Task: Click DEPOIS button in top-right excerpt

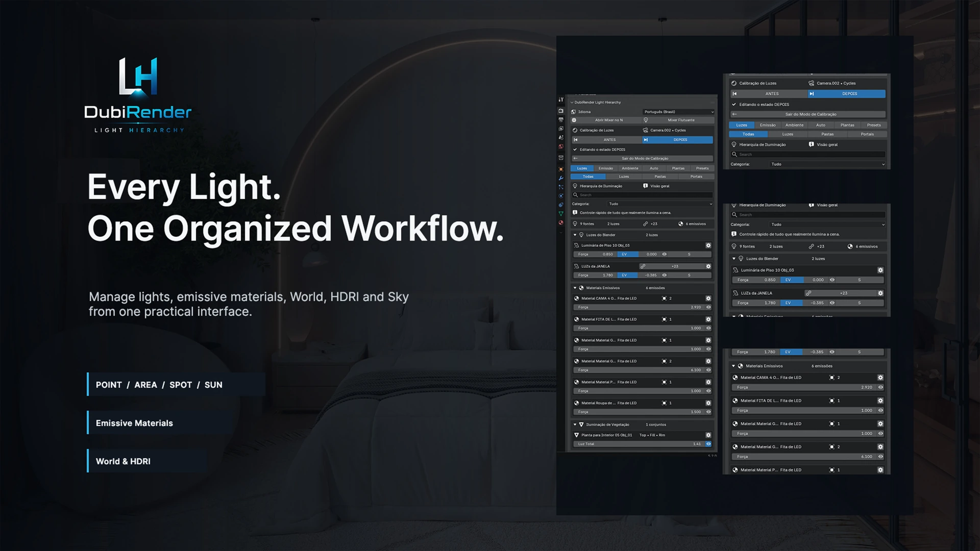Action: (x=847, y=94)
